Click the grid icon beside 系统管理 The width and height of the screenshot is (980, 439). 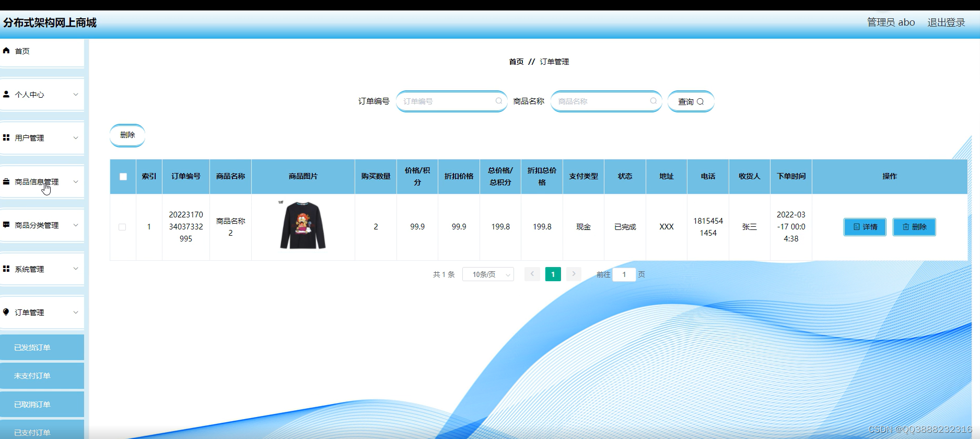point(6,269)
